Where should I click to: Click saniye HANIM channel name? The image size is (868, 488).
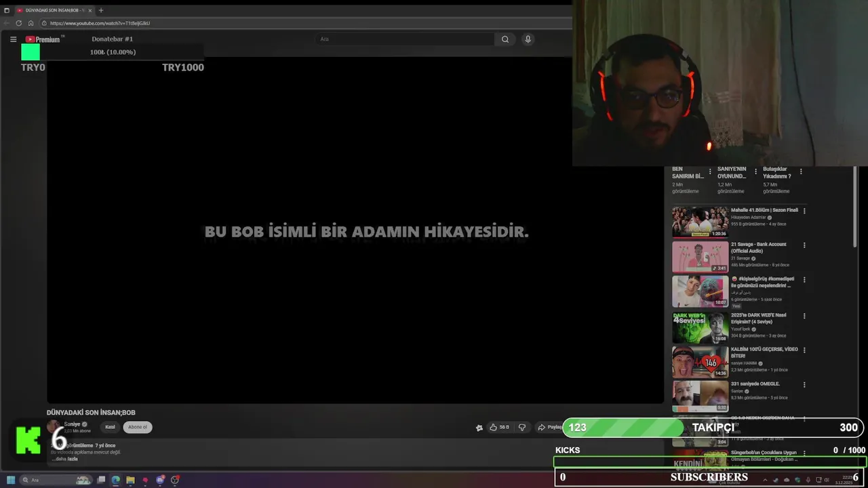[744, 363]
